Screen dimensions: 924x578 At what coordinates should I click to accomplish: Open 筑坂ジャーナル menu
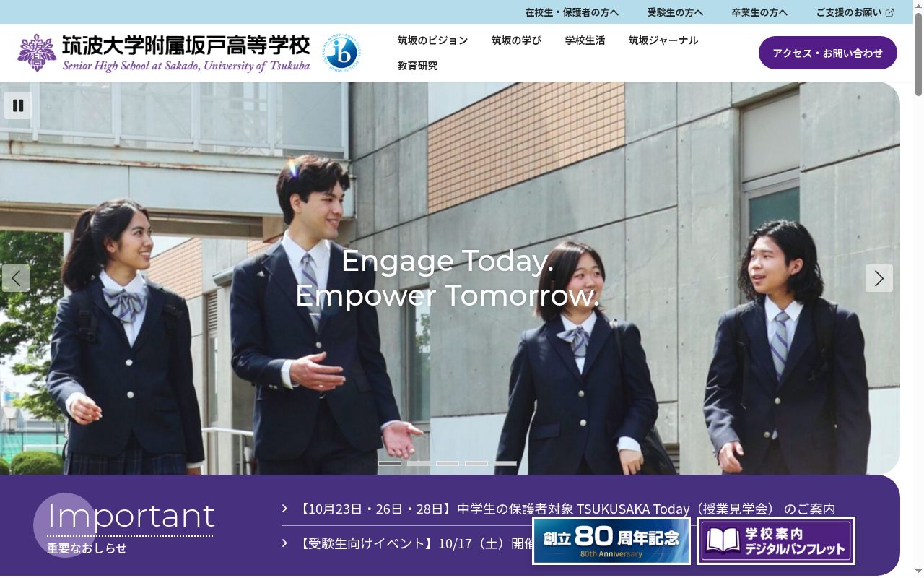click(663, 40)
